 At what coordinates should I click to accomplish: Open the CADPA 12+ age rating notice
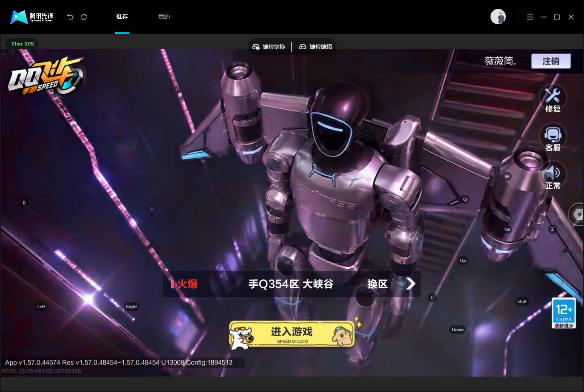pos(564,313)
